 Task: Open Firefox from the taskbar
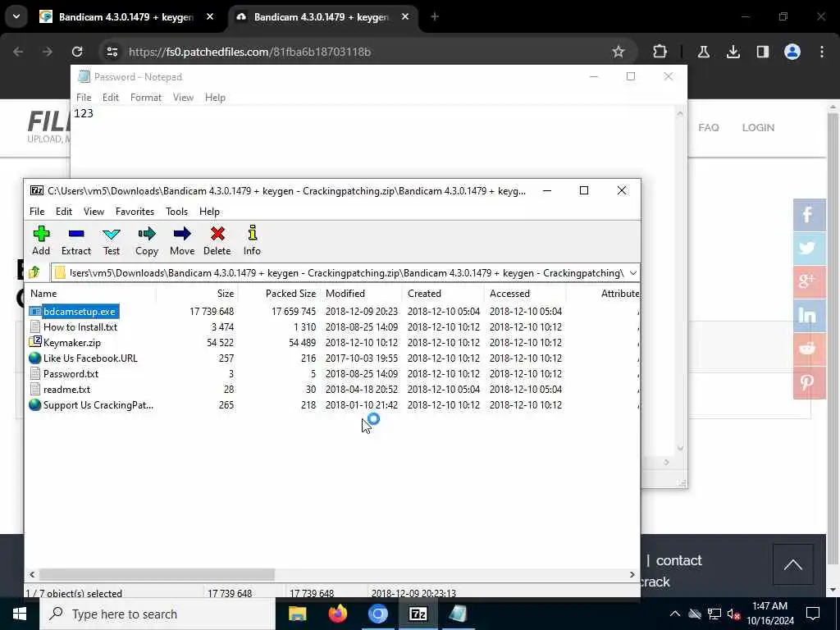337,614
